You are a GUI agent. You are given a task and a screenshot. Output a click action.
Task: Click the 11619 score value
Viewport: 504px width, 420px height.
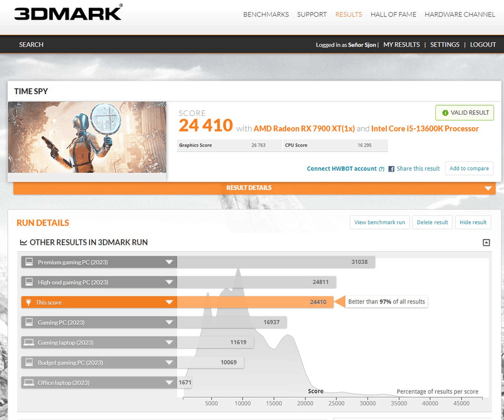[x=238, y=343]
